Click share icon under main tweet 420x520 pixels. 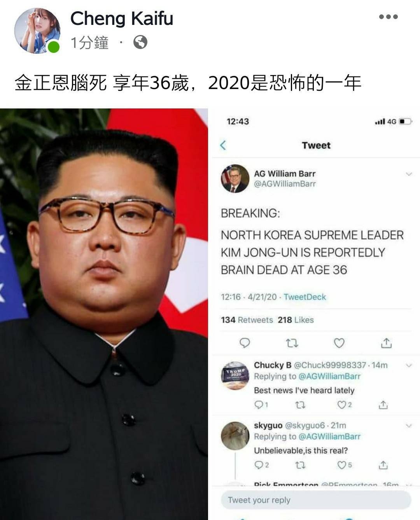pos(386,343)
